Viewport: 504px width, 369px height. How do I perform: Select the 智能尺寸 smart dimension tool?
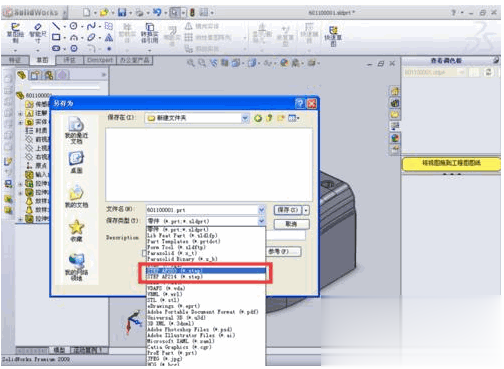(x=38, y=33)
